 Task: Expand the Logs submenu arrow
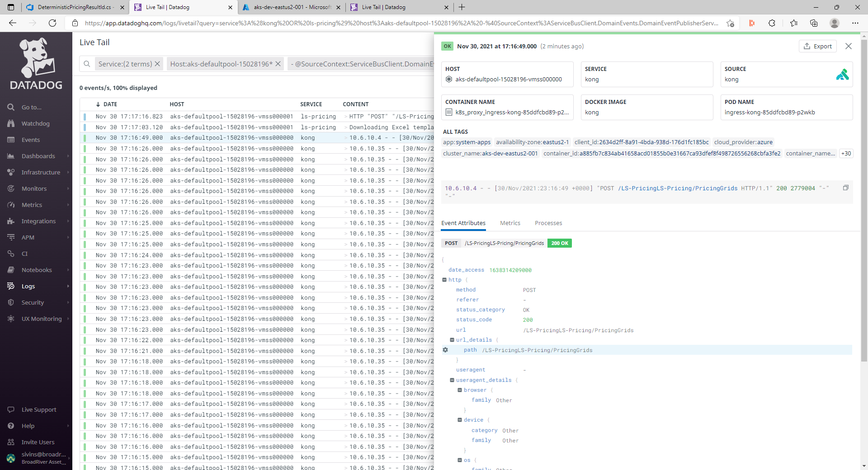point(68,286)
